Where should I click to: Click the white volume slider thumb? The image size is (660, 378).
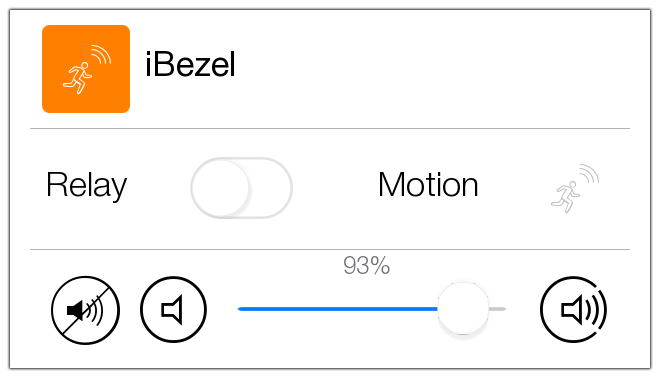(x=463, y=309)
